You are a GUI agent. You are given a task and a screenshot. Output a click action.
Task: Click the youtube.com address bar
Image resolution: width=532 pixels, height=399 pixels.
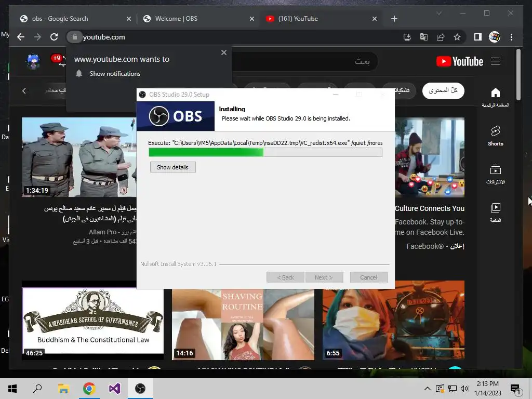tap(234, 37)
